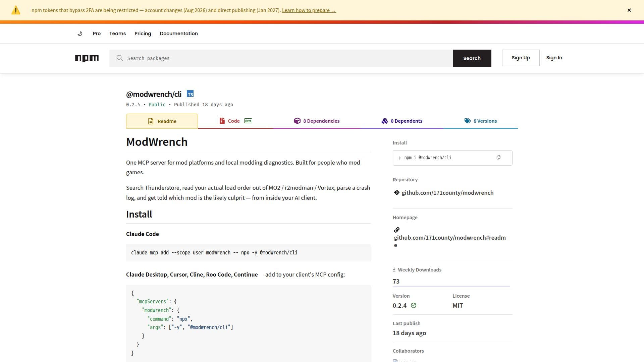Open the 8 Dependencies tab

pos(317,121)
